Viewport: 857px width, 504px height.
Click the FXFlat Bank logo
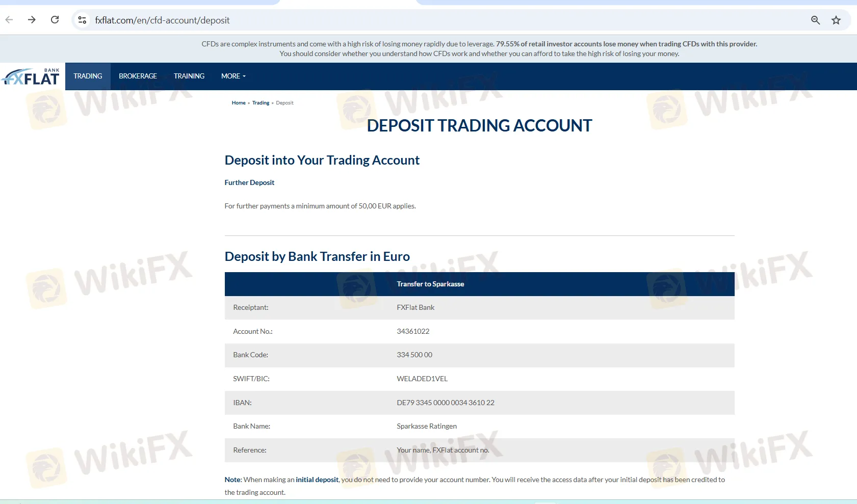coord(31,76)
